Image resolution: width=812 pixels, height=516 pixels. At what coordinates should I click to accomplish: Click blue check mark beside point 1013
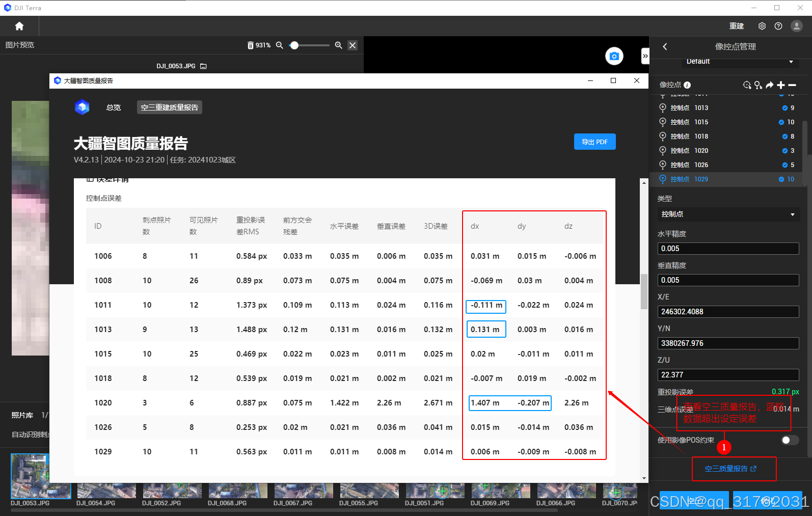coord(785,108)
